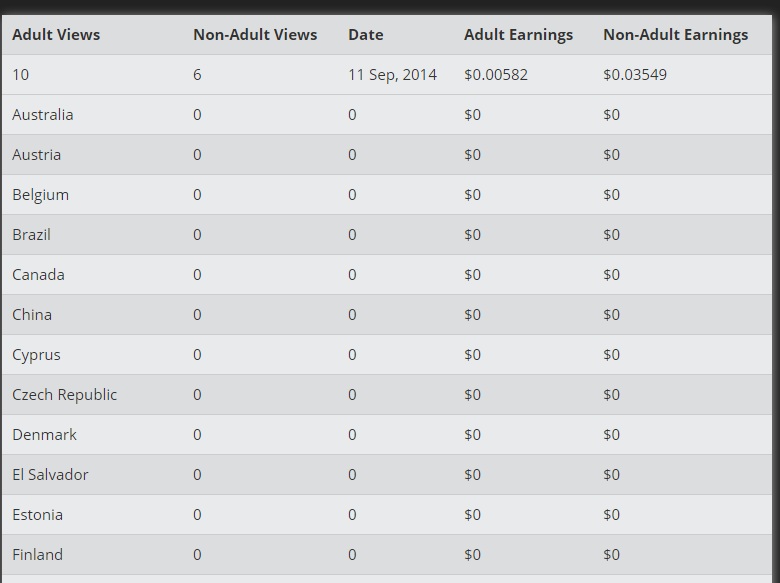Select the 11 Sep, 2014 date cell
This screenshot has width=780, height=583.
tap(392, 75)
